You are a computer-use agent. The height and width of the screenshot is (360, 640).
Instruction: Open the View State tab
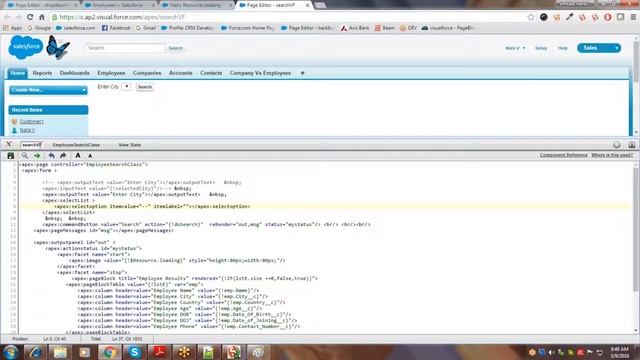(x=129, y=145)
